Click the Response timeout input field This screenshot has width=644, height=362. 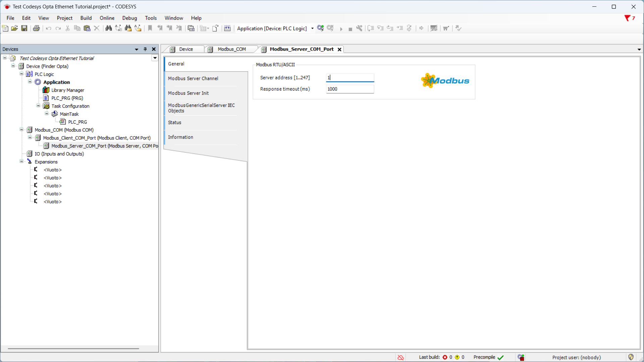pyautogui.click(x=350, y=89)
